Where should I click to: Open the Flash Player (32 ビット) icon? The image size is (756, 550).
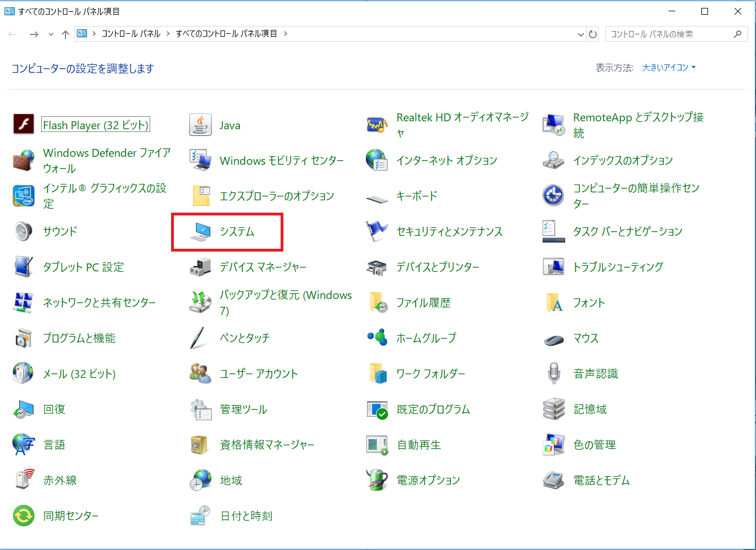pos(24,124)
